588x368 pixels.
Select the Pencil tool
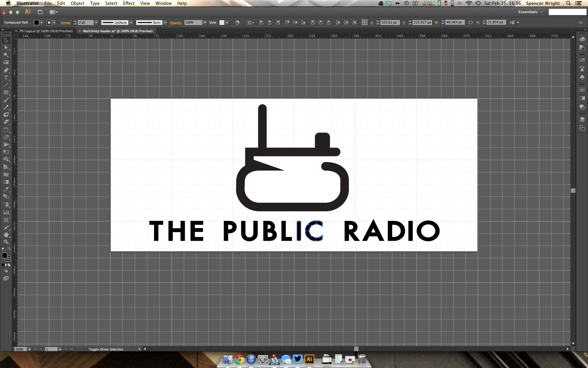click(6, 107)
